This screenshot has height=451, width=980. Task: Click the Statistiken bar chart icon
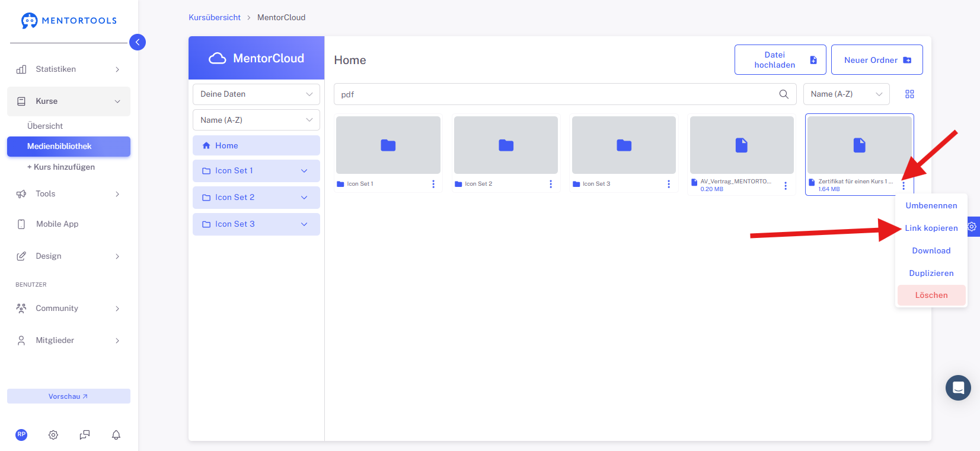(x=21, y=69)
